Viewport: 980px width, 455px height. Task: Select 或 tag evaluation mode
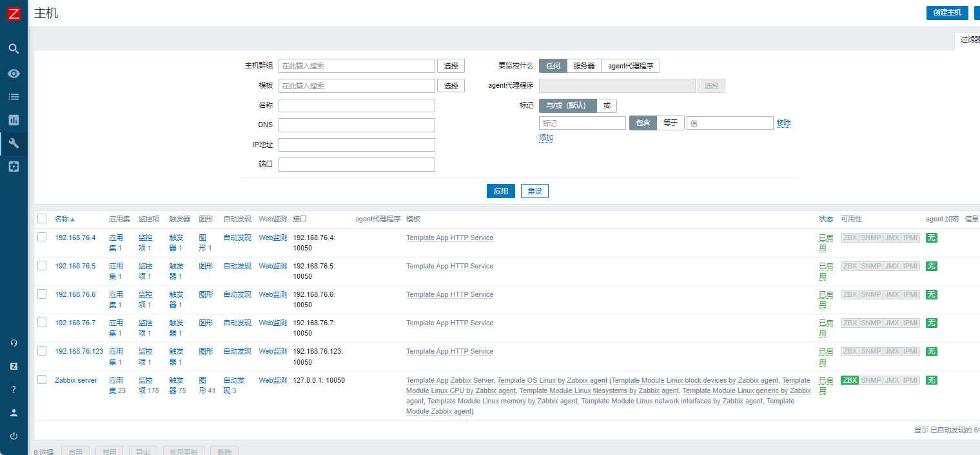pos(607,106)
